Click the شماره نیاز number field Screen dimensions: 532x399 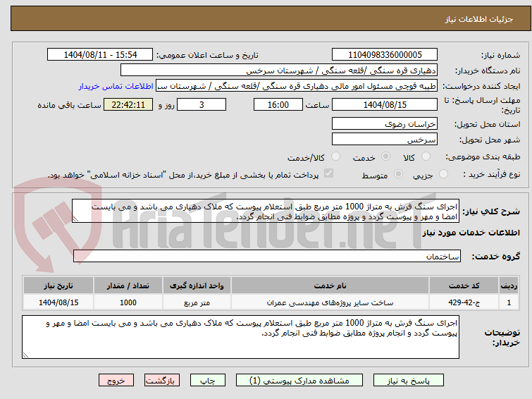385,55
